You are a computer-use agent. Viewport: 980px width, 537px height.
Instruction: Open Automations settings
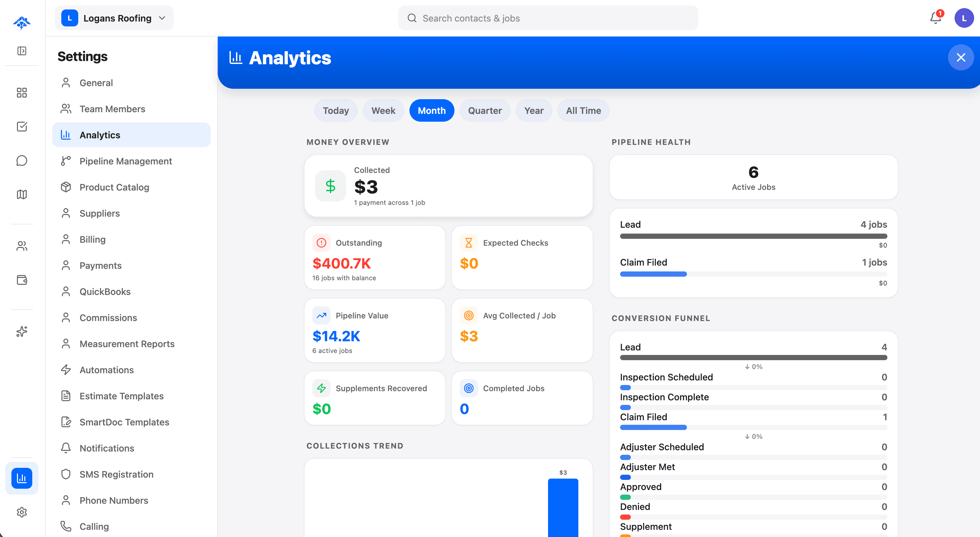[x=131, y=370]
